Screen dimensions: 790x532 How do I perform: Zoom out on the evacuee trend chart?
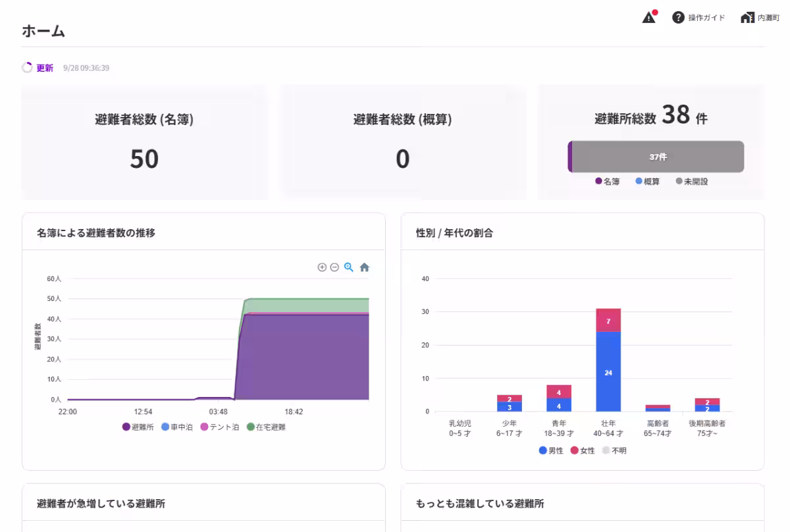pos(334,267)
